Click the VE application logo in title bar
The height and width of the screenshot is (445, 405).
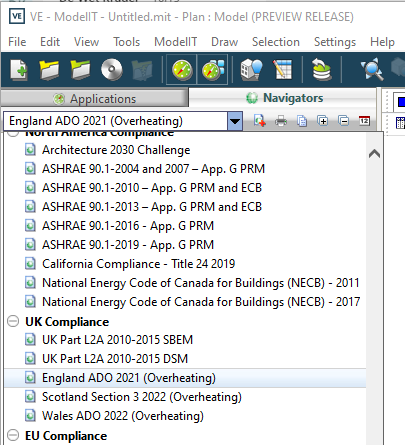pyautogui.click(x=17, y=16)
